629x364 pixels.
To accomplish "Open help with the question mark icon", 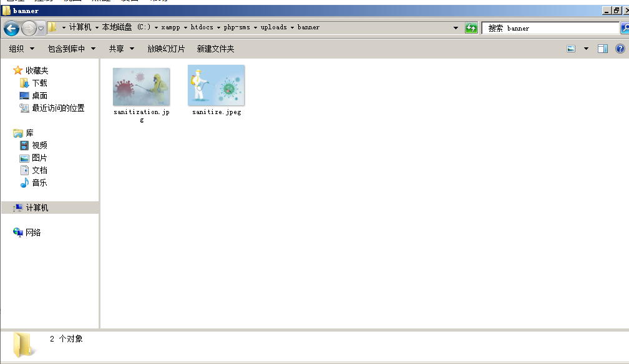I will tap(620, 49).
